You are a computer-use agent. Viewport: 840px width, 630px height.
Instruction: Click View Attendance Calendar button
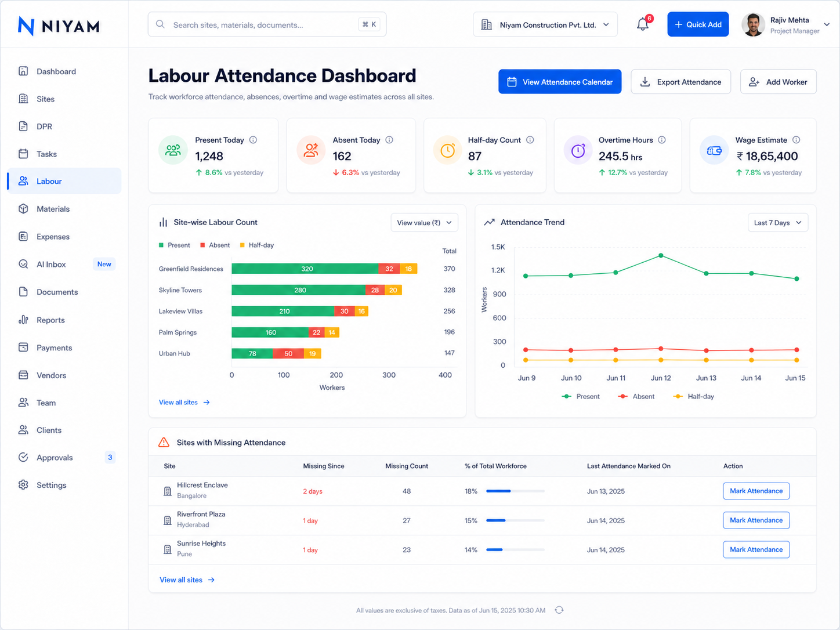[560, 82]
